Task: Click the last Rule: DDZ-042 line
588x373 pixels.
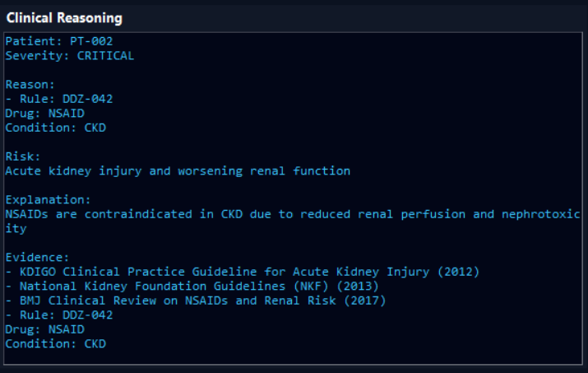Action: (x=59, y=315)
